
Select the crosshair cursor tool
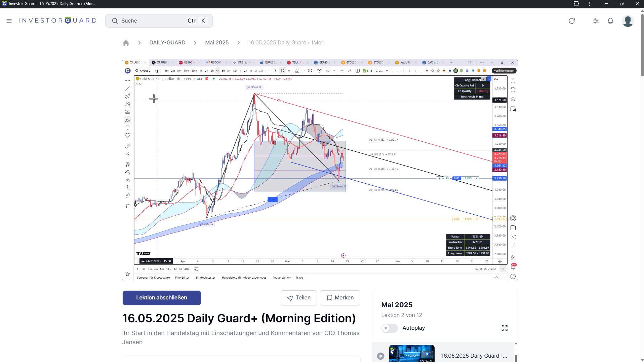[128, 81]
